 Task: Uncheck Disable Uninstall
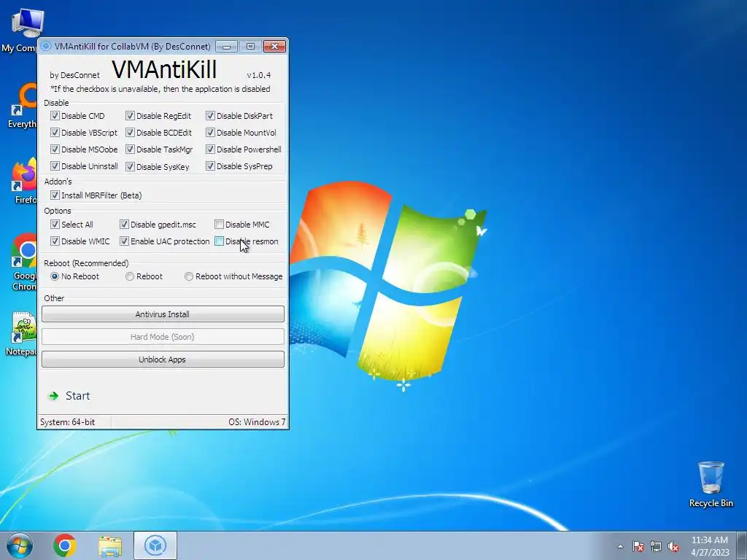click(55, 166)
